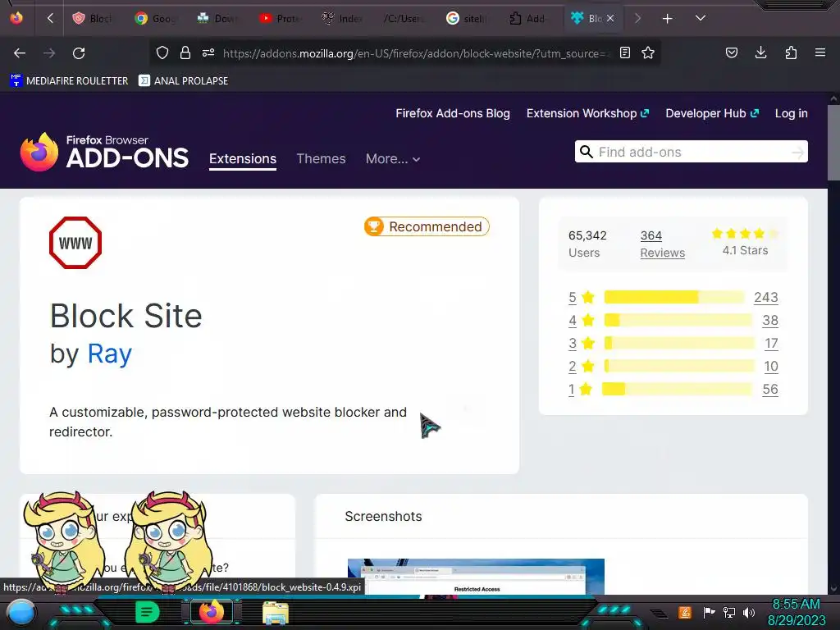840x630 pixels.
Task: Open the volume speaker tray icon
Action: click(749, 612)
